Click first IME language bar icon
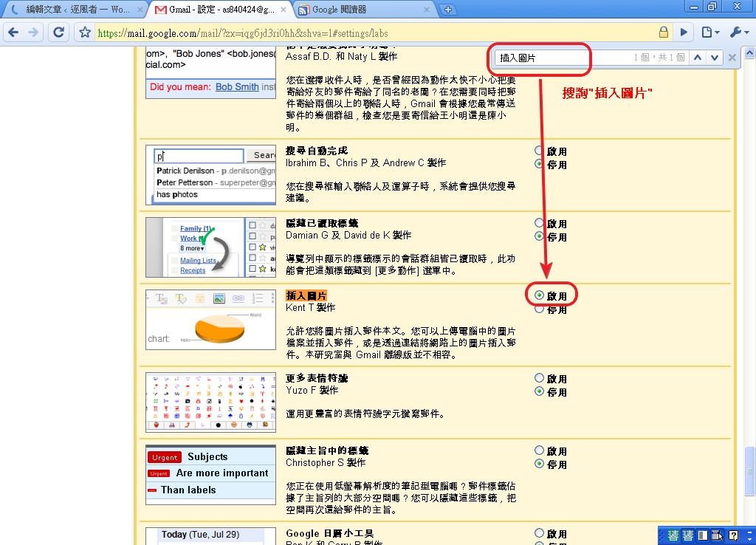The width and height of the screenshot is (756, 545). [x=673, y=535]
